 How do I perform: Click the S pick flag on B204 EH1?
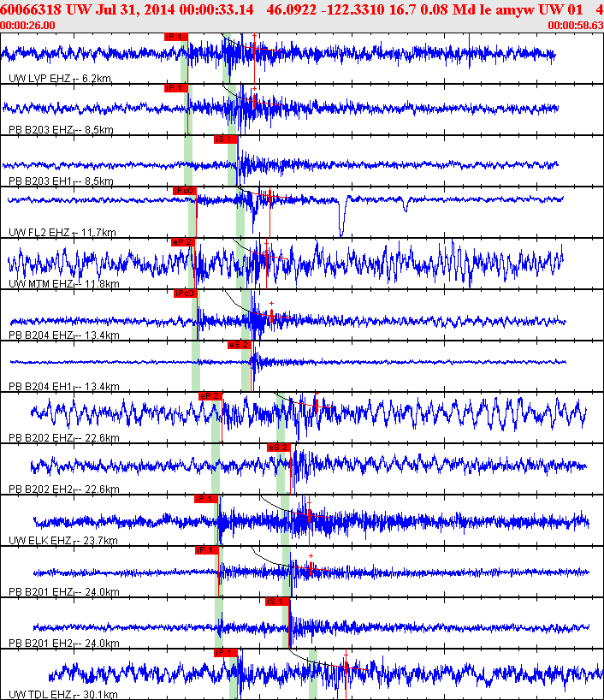[239, 345]
